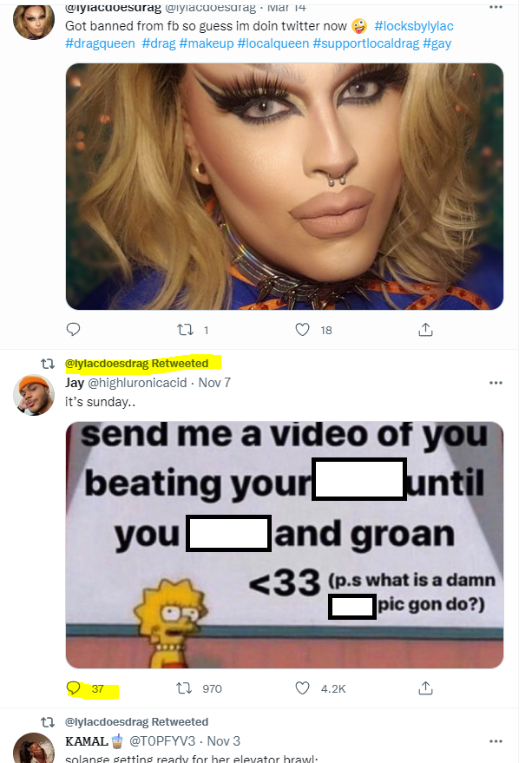Open replies on Jay's "it's sunday.." tweet

[x=73, y=688]
